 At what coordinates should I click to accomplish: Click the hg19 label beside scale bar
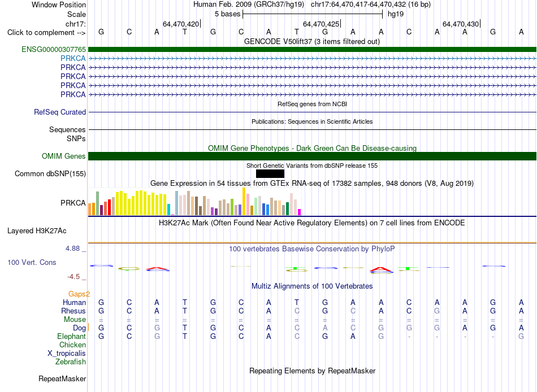point(396,14)
